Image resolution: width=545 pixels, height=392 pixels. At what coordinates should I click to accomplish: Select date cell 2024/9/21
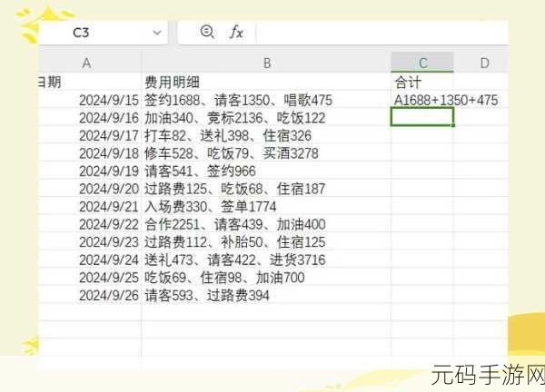(x=90, y=207)
